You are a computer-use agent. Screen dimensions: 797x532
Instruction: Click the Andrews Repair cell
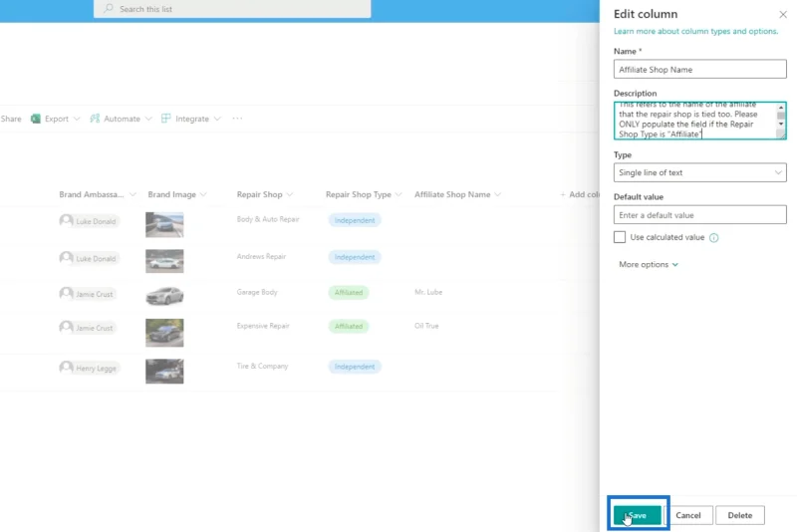point(261,257)
